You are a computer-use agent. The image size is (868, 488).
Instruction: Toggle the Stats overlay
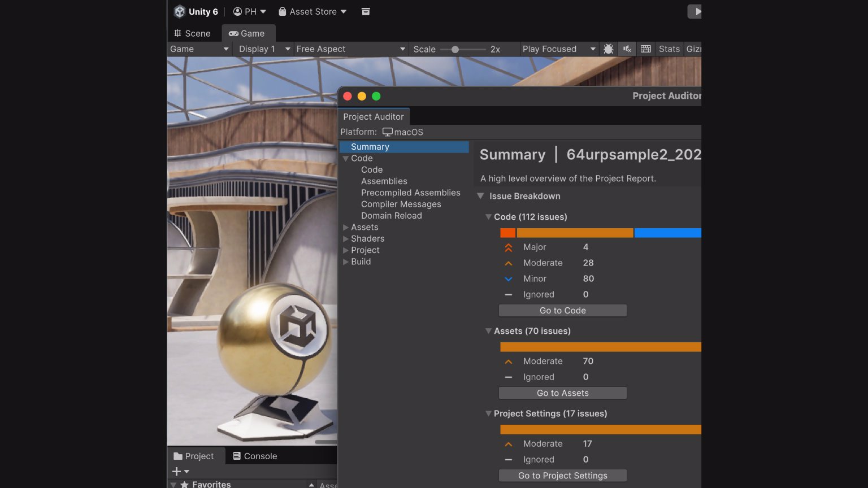click(669, 49)
